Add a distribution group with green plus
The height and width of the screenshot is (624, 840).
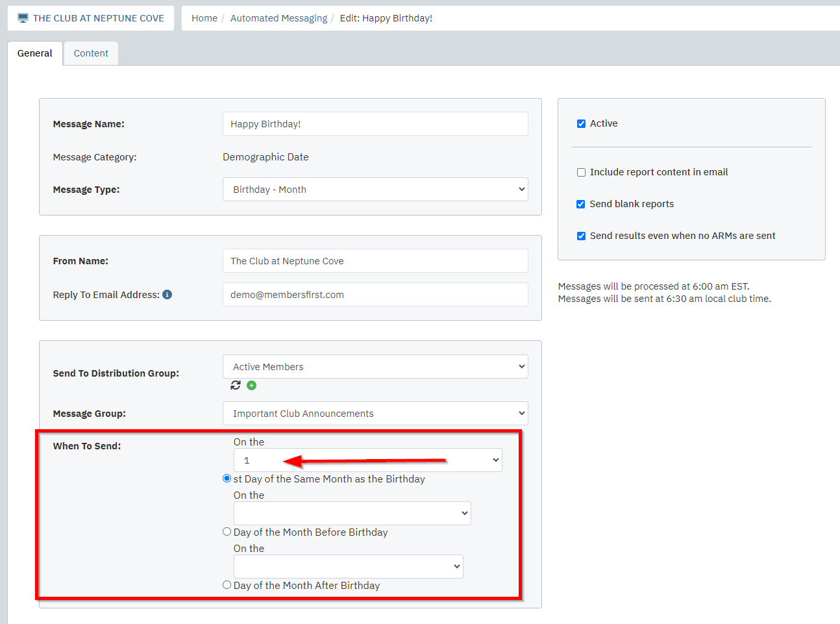pos(252,386)
